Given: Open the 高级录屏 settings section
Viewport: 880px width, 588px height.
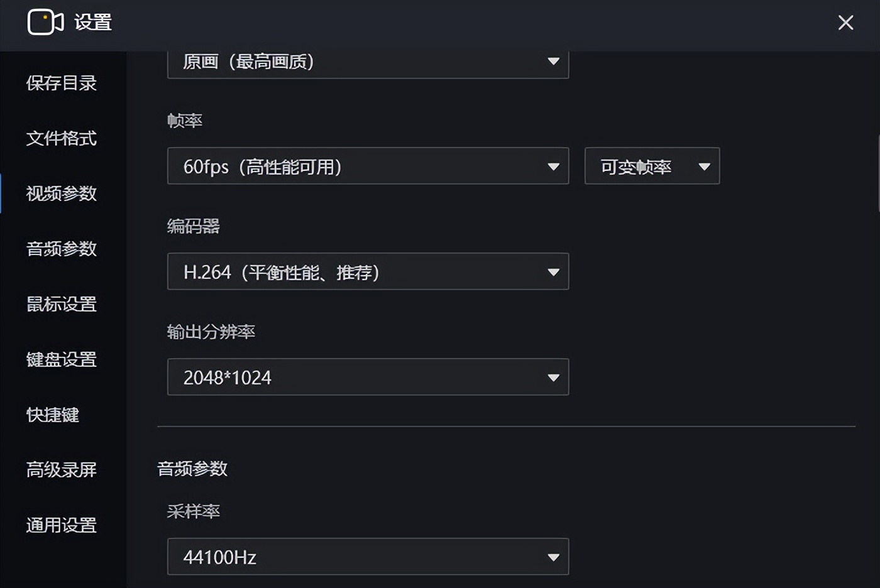Looking at the screenshot, I should coord(60,471).
